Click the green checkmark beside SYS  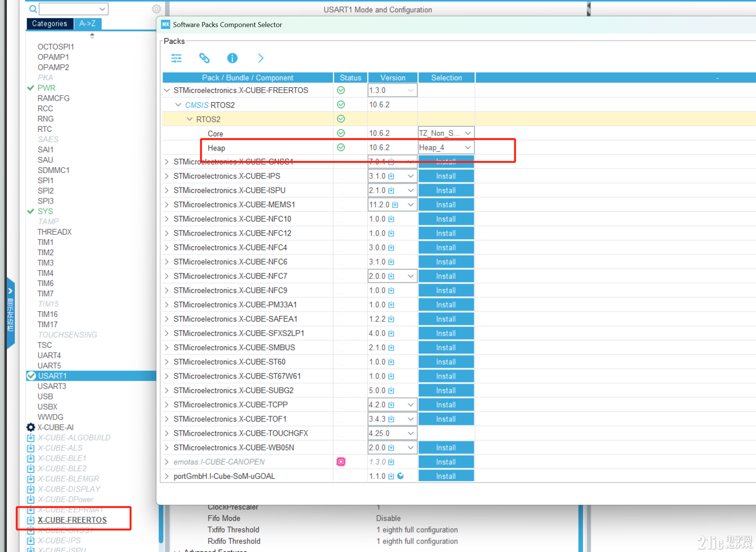coord(31,211)
